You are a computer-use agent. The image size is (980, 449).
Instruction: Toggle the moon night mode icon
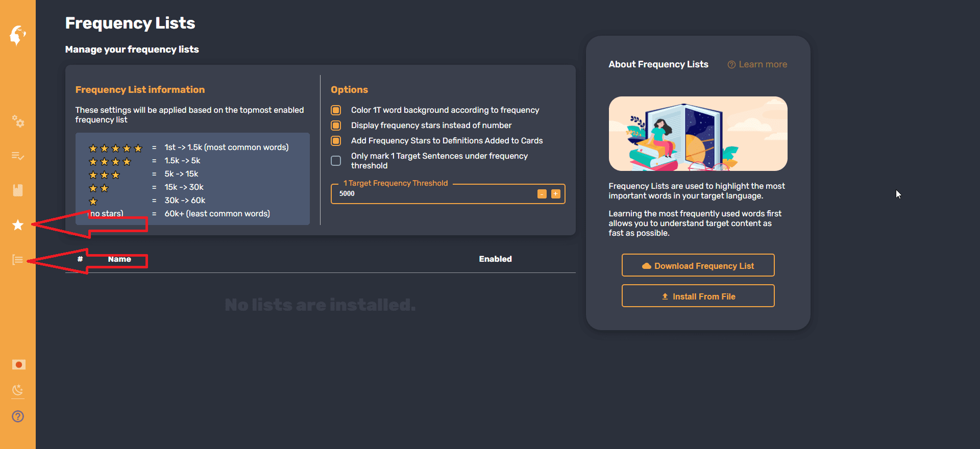click(x=18, y=390)
